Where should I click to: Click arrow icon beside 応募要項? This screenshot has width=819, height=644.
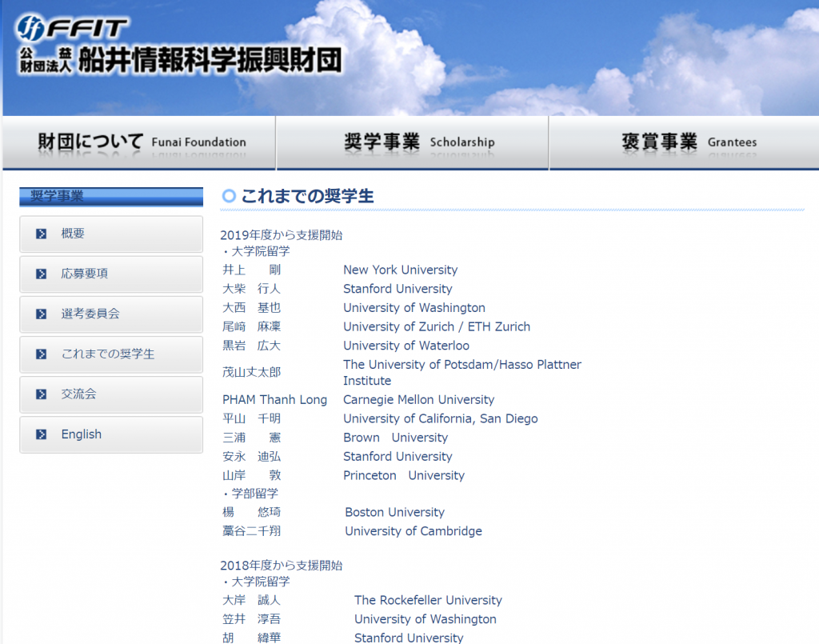pyautogui.click(x=42, y=274)
